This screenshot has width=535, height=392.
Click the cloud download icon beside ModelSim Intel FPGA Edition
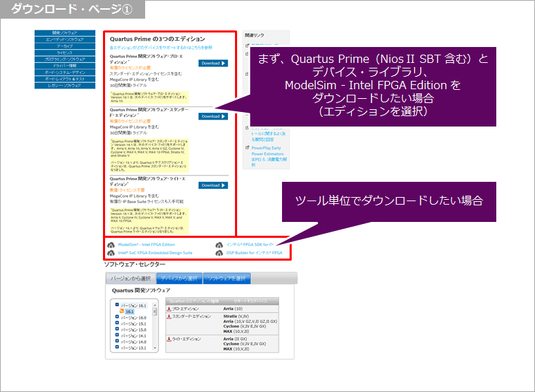pos(111,245)
